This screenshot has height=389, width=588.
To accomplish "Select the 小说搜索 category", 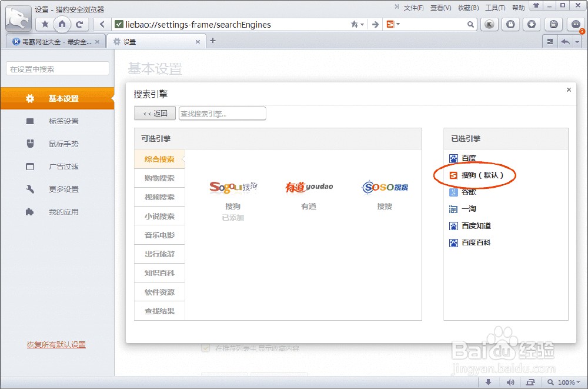I will click(x=159, y=217).
